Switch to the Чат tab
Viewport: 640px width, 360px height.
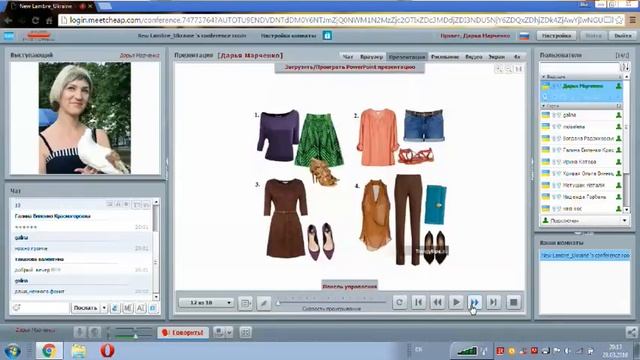(348, 57)
